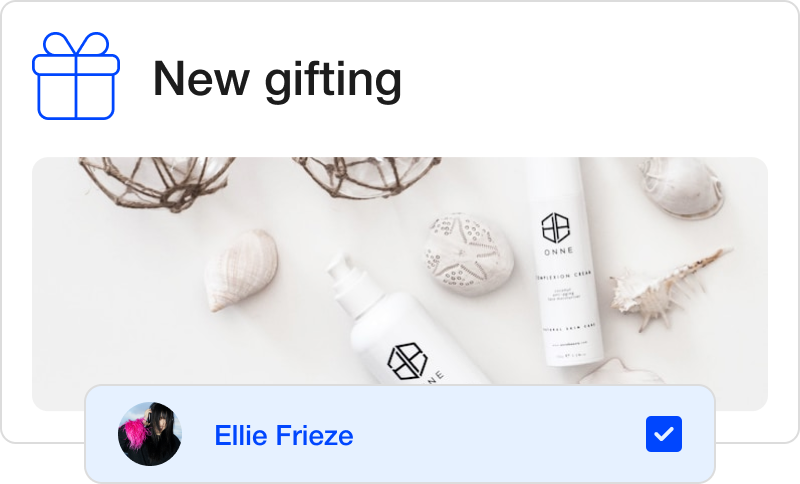This screenshot has width=800, height=484.
Task: Open Ellie Frieze's round profile avatar
Action: 150,434
